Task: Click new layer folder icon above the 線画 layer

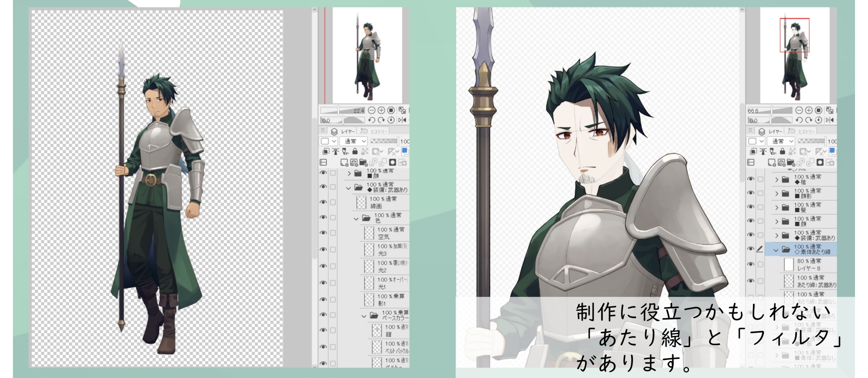Action: tap(363, 162)
